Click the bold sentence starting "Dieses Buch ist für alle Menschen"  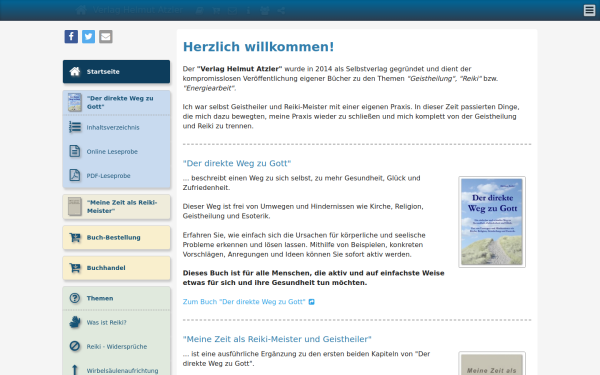tap(313, 278)
